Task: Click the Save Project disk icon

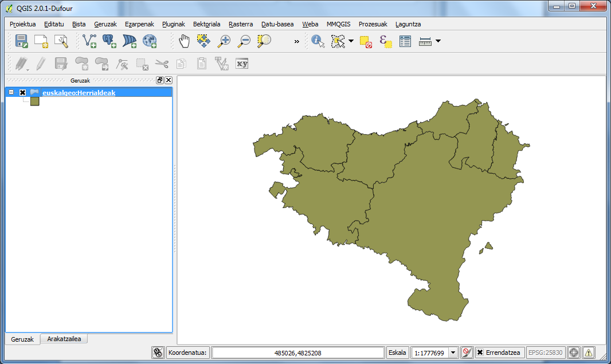Action: click(22, 41)
